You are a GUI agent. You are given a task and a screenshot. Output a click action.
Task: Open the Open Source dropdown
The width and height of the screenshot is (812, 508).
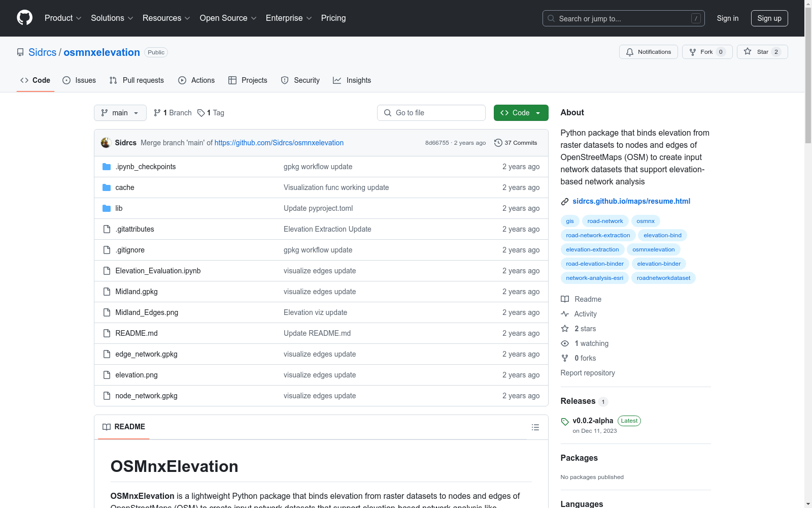tap(228, 18)
